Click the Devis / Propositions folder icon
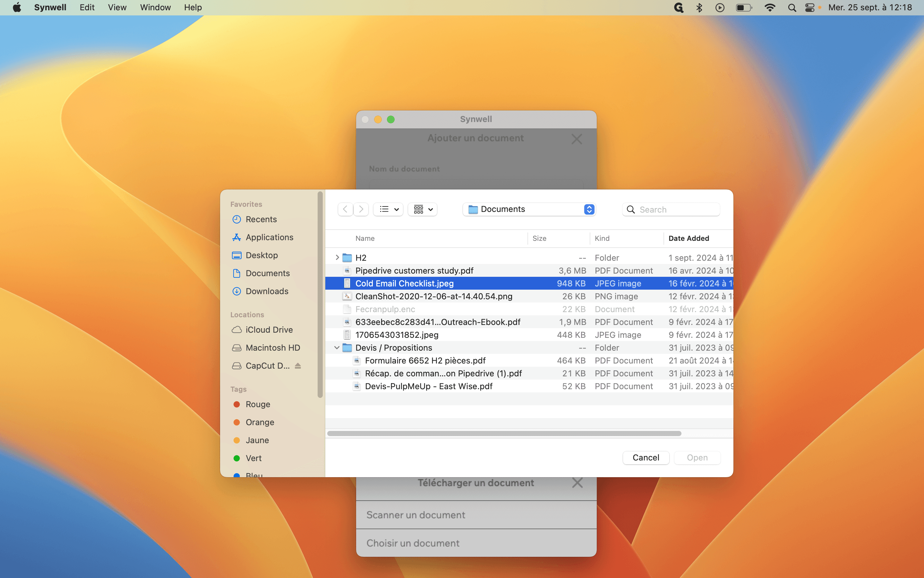The width and height of the screenshot is (924, 578). (x=347, y=347)
